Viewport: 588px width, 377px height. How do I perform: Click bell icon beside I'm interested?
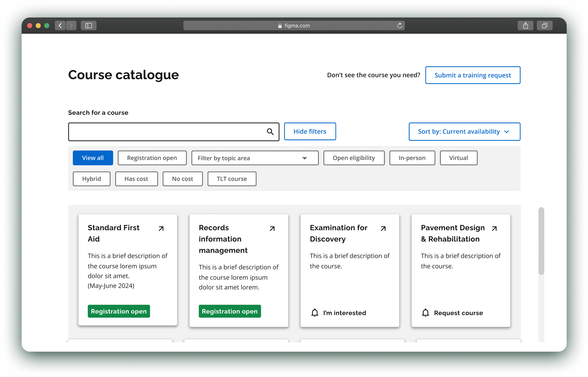coord(315,313)
